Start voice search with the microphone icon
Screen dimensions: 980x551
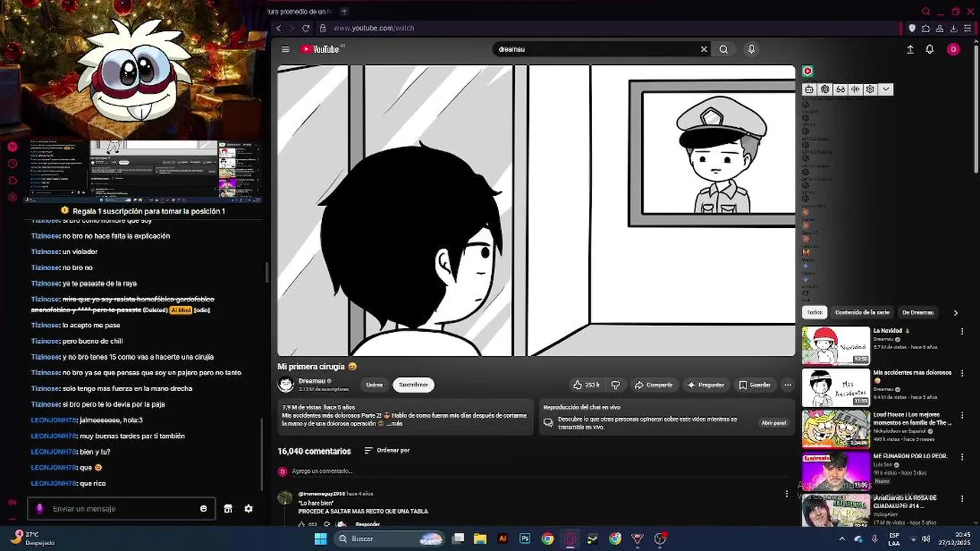coord(751,49)
